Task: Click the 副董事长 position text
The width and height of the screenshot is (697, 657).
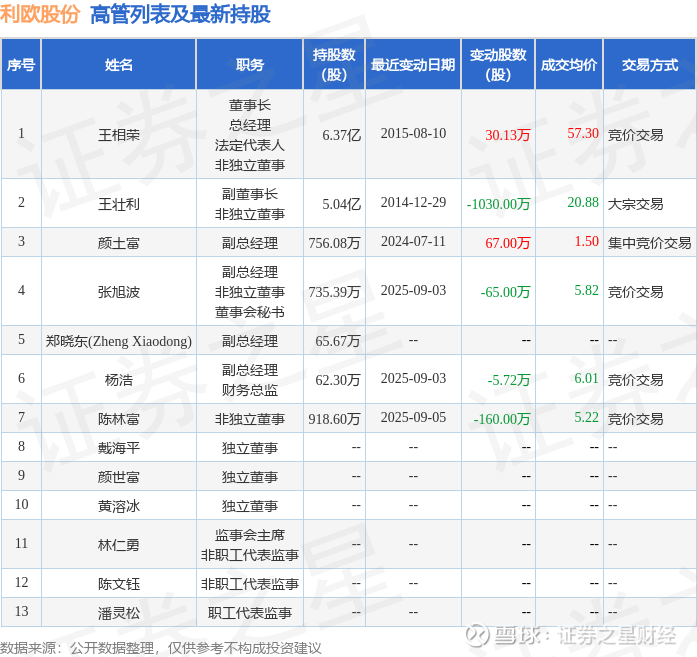Action: point(249,194)
